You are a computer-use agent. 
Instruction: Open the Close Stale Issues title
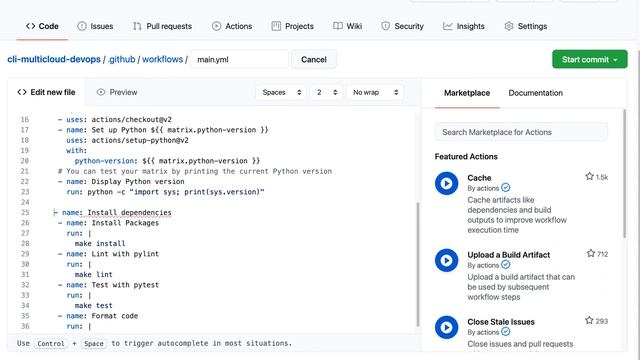[501, 322]
